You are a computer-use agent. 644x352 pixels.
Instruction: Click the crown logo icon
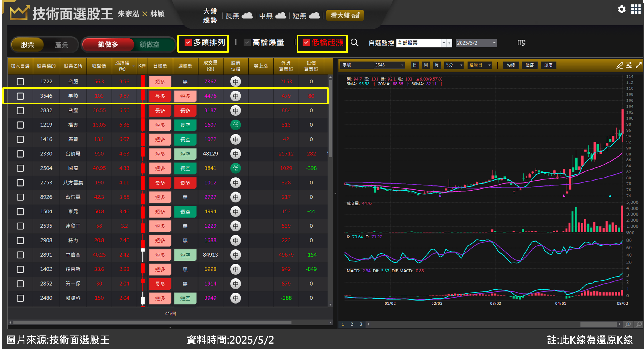coord(19,13)
